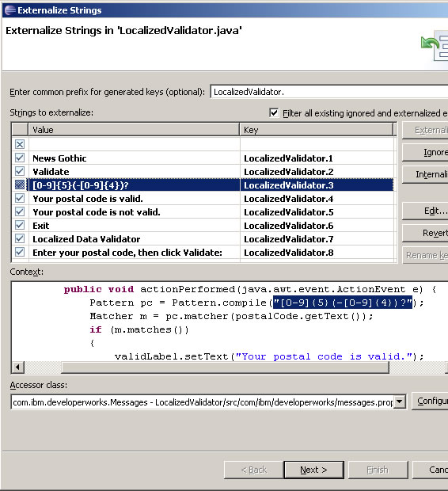Click the Context horizontal scrollbar thumb
Screen dimensions: 448x491
coord(225,367)
